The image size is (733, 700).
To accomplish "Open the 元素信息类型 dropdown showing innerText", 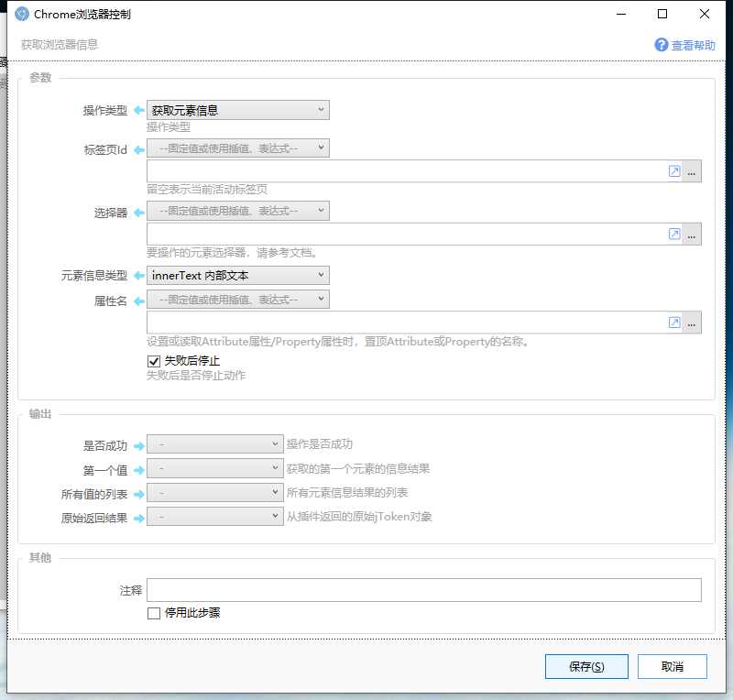I will tap(238, 276).
